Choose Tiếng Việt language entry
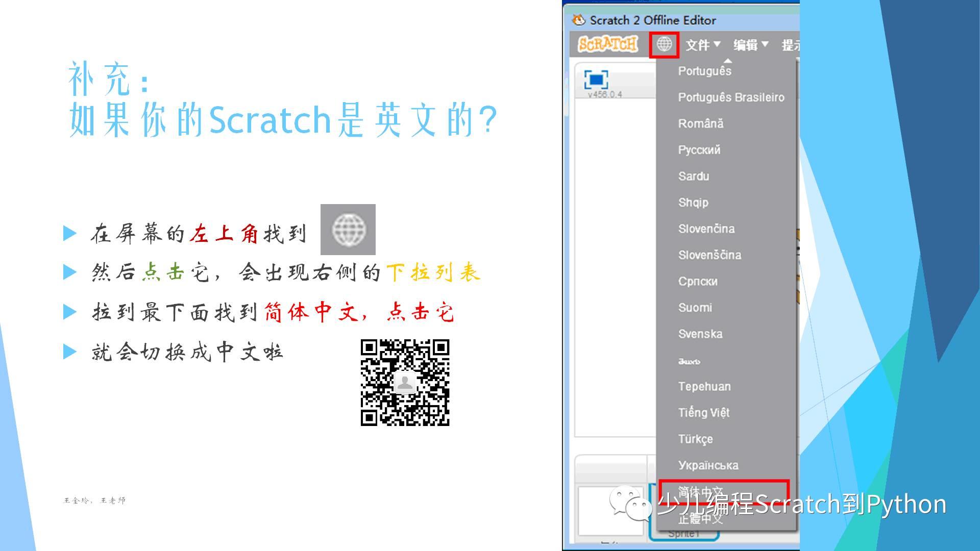The height and width of the screenshot is (551, 980). 703,413
